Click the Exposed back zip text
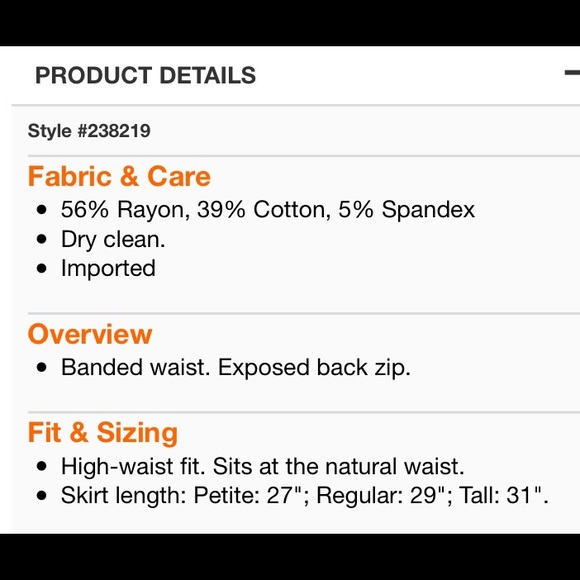The width and height of the screenshot is (580, 580). [x=314, y=368]
